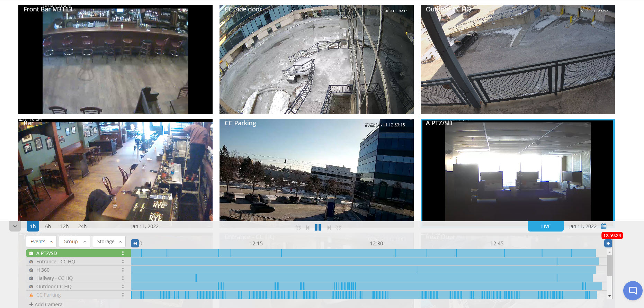
Task: Select the Hallway - CC HQ camera row
Action: click(78, 278)
